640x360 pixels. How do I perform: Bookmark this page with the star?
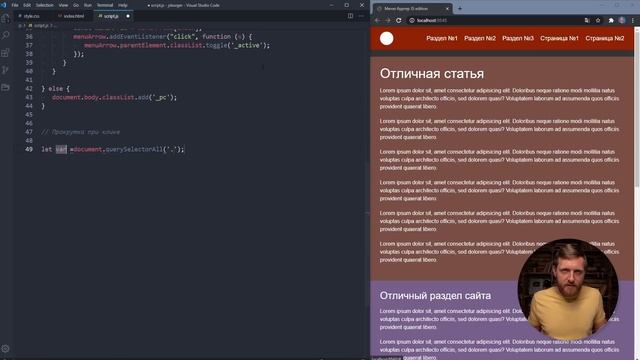point(598,20)
